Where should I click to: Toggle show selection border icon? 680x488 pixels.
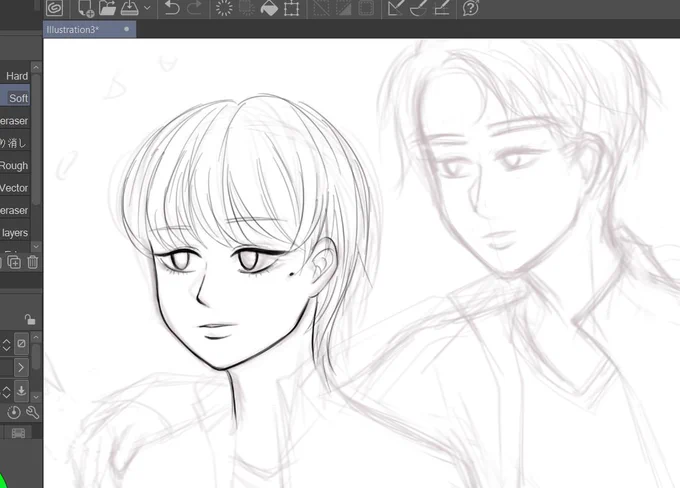(366, 8)
